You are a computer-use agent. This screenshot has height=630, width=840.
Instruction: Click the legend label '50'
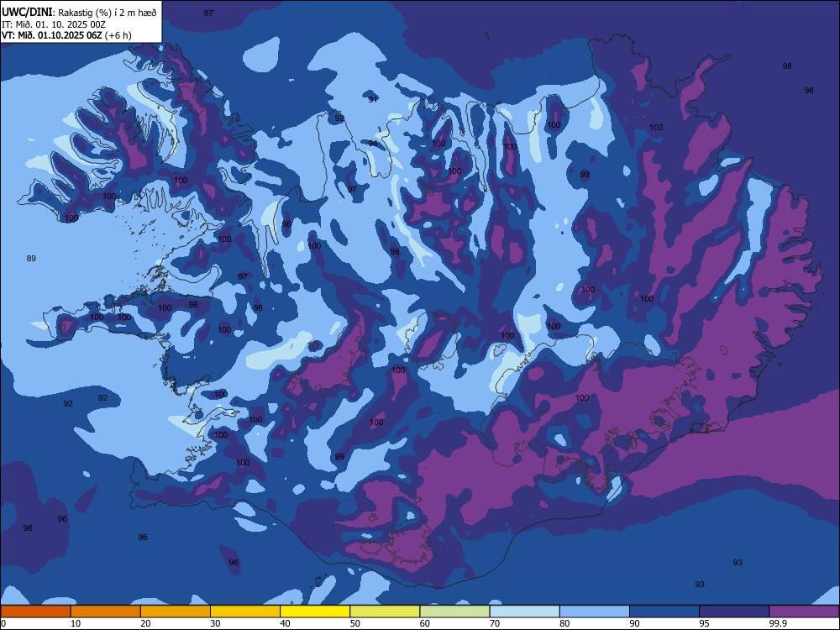coord(355,623)
